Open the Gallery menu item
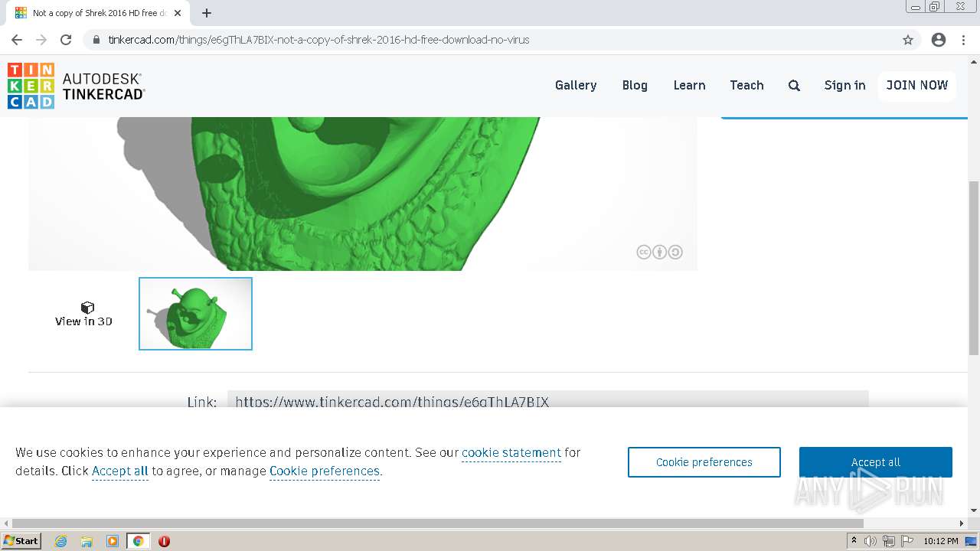Image resolution: width=980 pixels, height=551 pixels. (576, 86)
